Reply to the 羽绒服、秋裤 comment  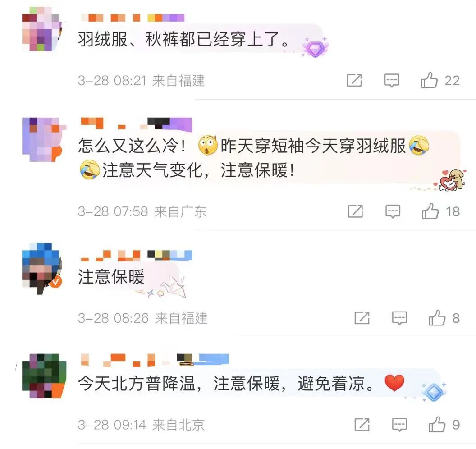392,80
